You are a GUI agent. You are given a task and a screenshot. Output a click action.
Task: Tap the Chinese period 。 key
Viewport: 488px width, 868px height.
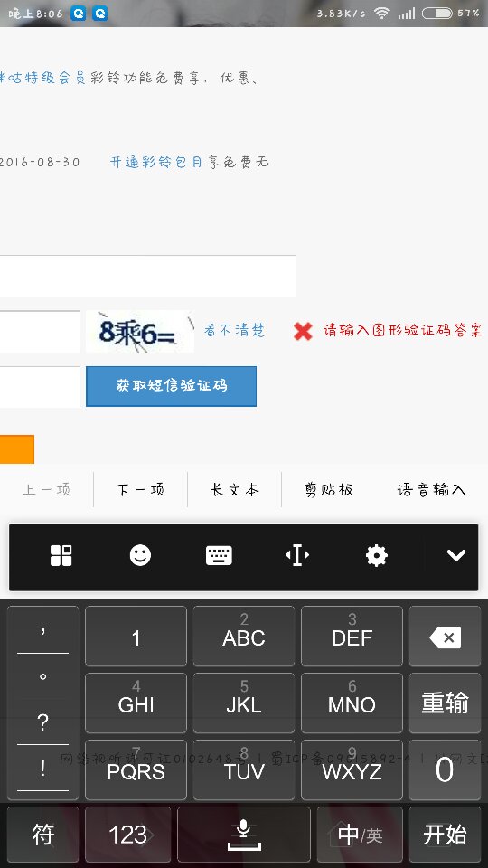43,676
